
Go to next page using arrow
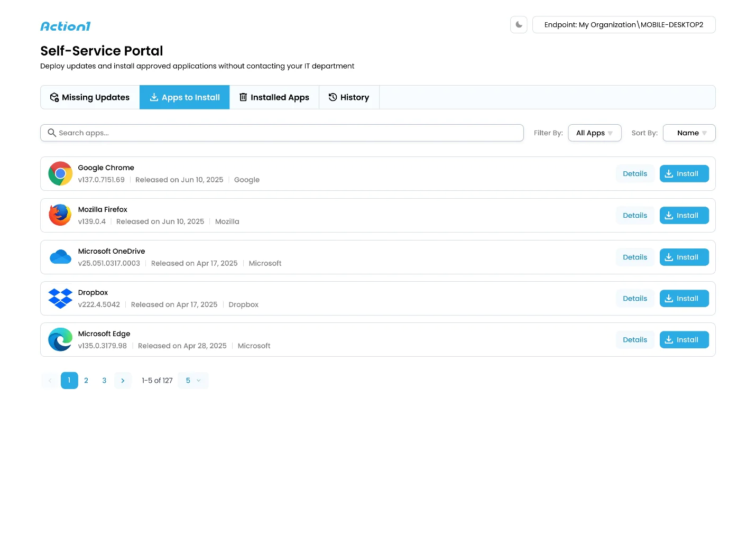pos(123,381)
